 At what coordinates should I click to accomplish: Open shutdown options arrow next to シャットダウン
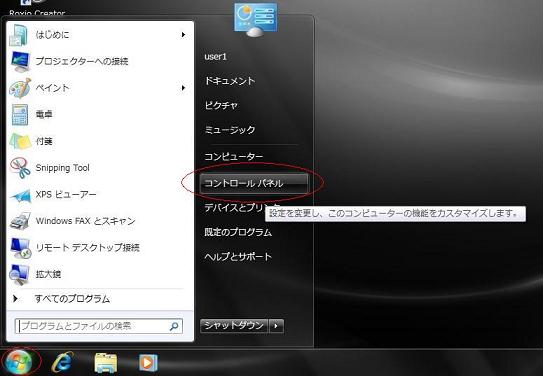click(276, 326)
